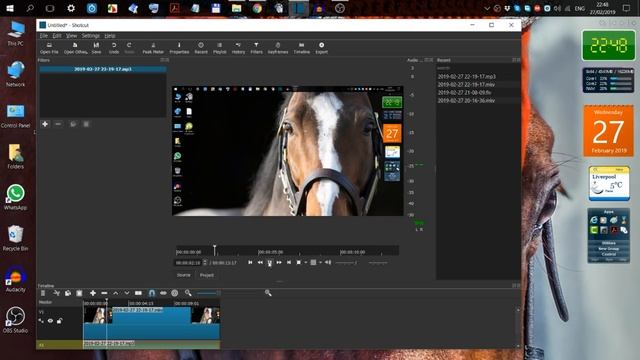Click the player scrub bar at the 00:00:05:00 mark
The width and height of the screenshot is (640, 360).
pos(258,251)
